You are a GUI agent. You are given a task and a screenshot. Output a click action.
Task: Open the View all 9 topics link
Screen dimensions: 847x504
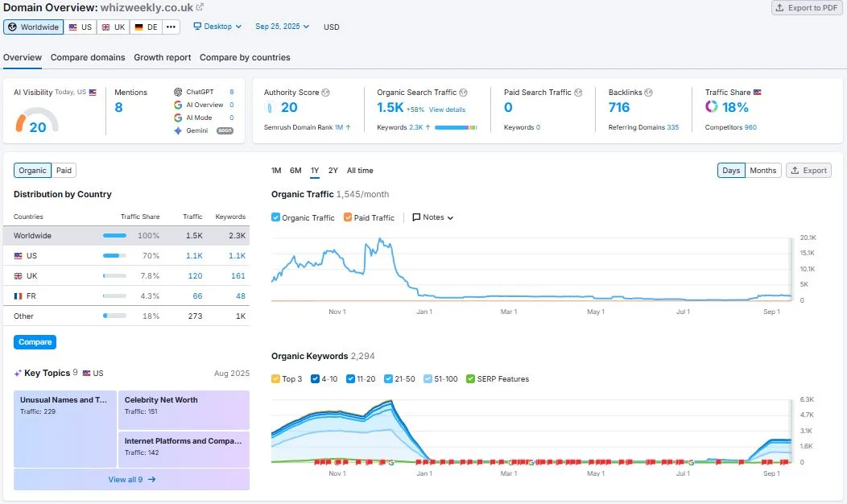point(131,480)
